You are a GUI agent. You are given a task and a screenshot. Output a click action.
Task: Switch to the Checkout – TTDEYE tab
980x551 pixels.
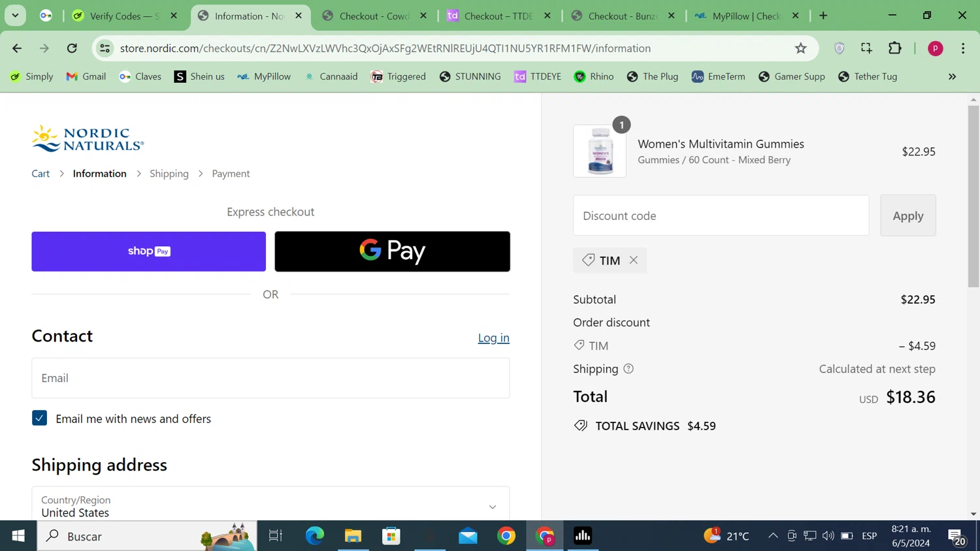[498, 16]
